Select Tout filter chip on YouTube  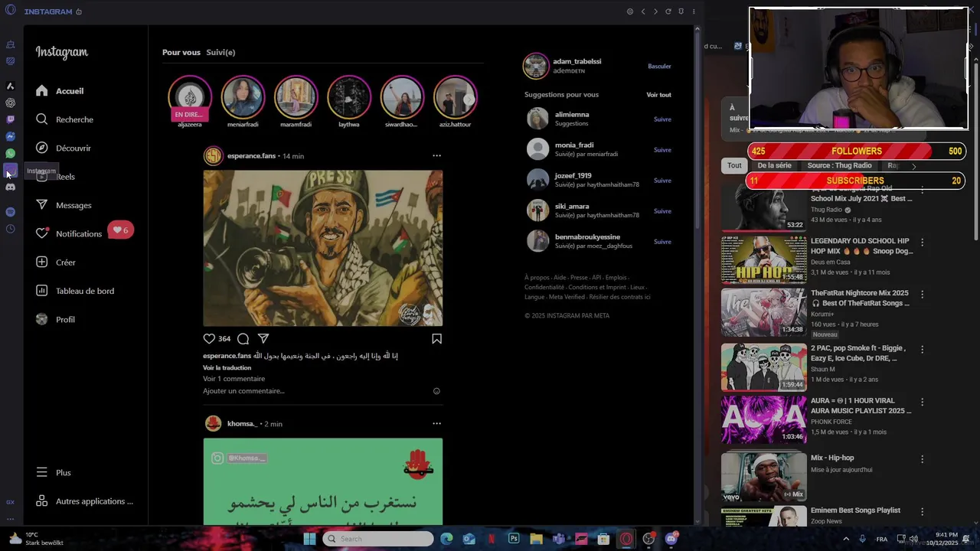pos(734,165)
